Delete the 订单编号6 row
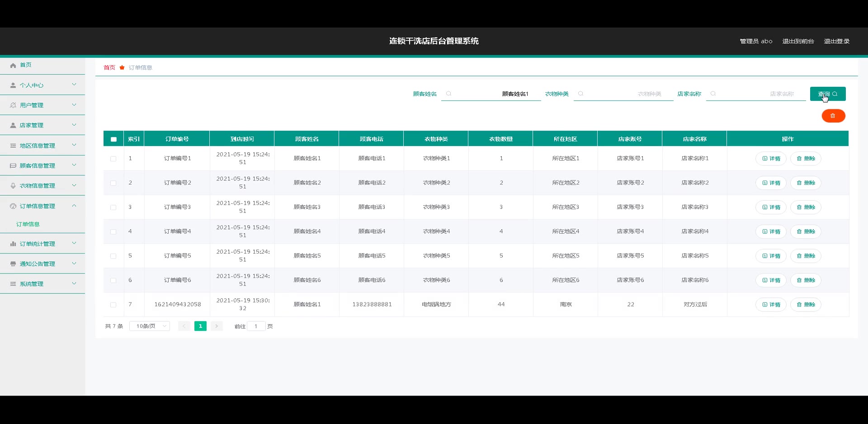Screen dimensions: 868x424 [x=806, y=280]
